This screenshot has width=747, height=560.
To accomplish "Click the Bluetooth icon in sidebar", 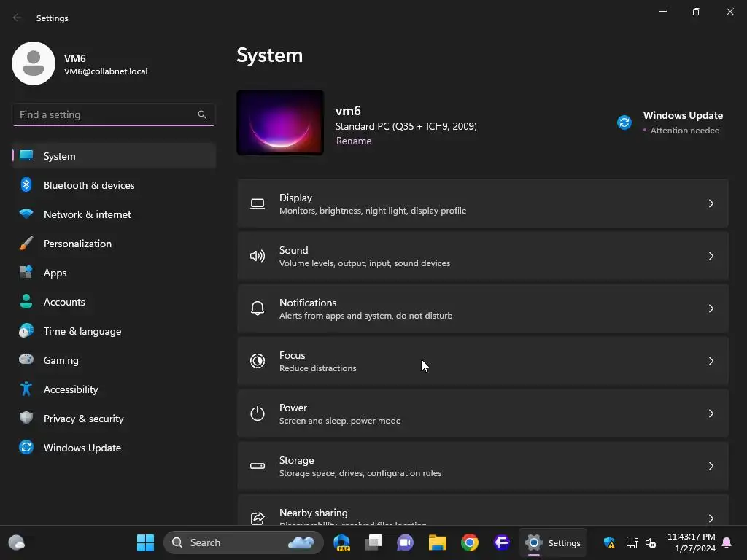I will (x=26, y=184).
